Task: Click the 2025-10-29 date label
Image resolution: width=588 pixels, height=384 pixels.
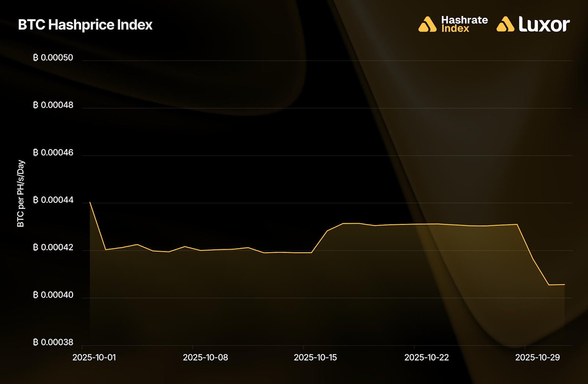Action: [537, 358]
